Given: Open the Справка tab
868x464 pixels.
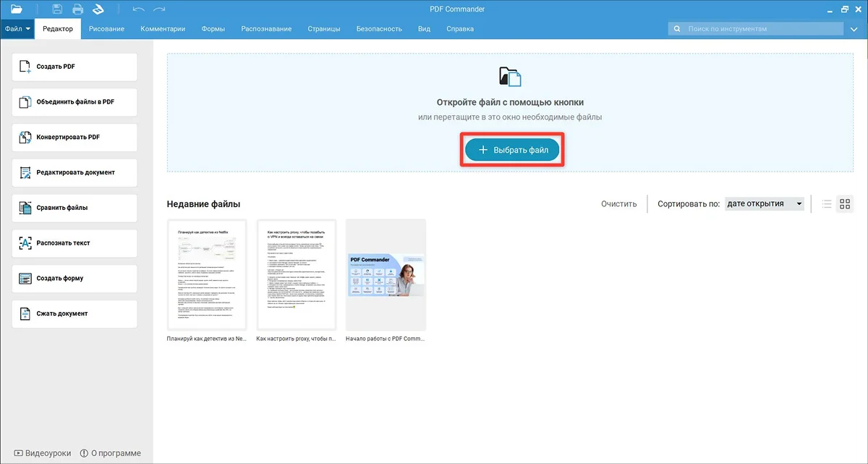Looking at the screenshot, I should 460,29.
